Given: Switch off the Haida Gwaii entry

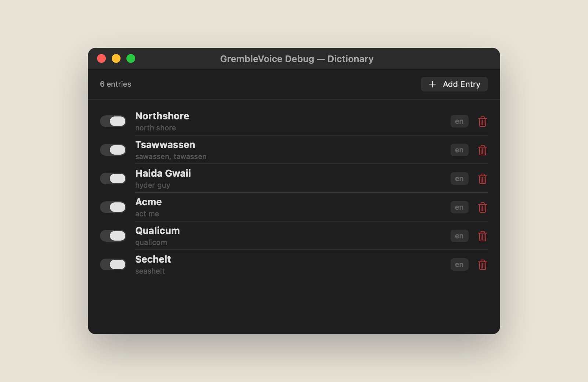Looking at the screenshot, I should pos(113,179).
